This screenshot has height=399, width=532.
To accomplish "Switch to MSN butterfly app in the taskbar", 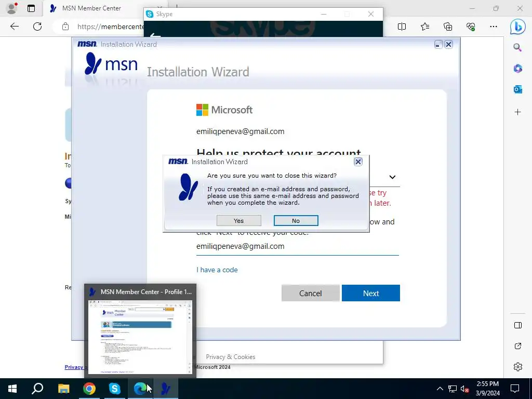I will [x=166, y=389].
